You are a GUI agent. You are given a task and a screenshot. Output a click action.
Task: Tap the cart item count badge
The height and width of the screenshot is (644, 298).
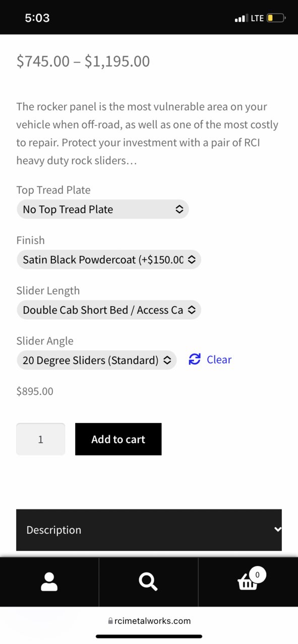click(x=258, y=575)
